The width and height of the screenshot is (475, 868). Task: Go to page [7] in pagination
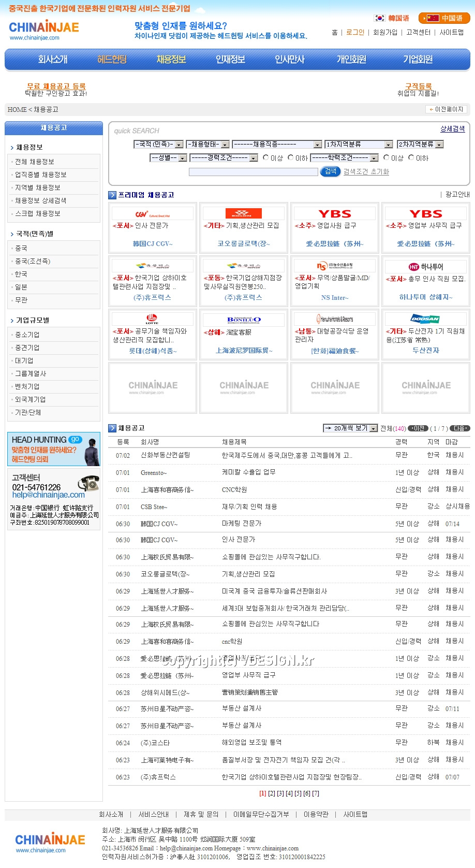(316, 793)
